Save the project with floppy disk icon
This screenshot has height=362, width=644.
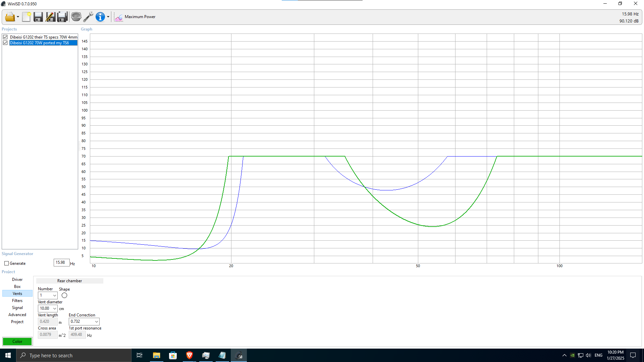[x=38, y=17]
